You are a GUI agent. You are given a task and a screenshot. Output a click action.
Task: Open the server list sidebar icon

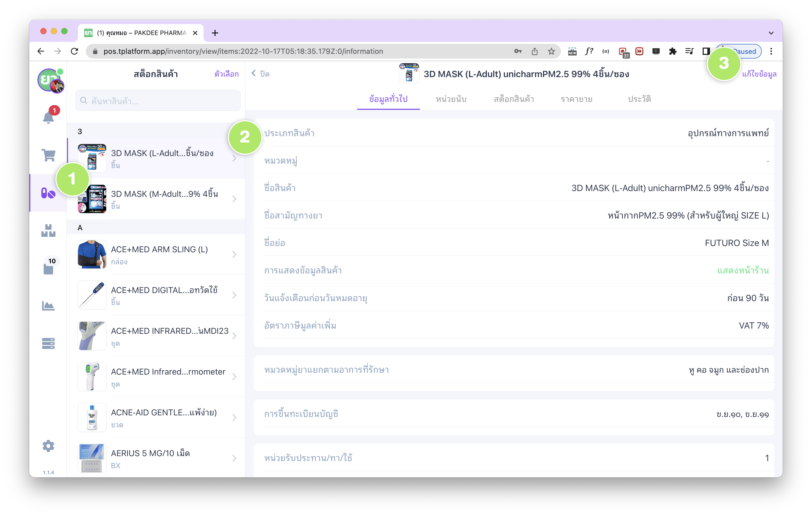coord(48,343)
